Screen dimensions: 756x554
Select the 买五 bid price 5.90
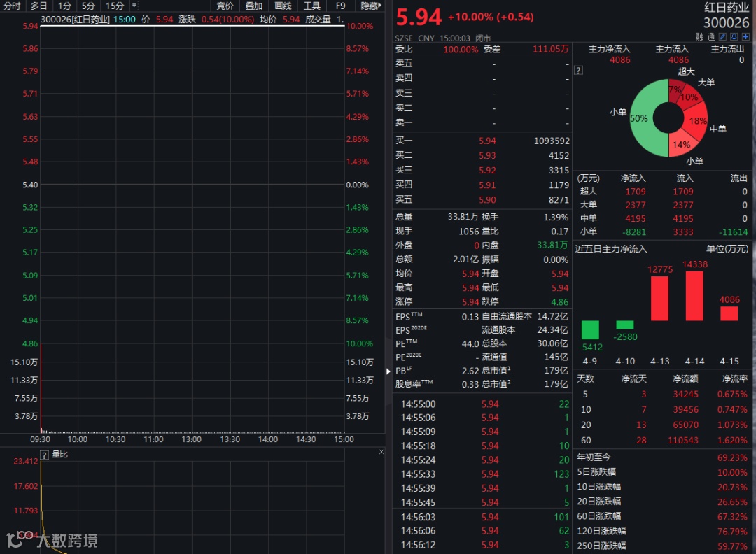pyautogui.click(x=487, y=200)
